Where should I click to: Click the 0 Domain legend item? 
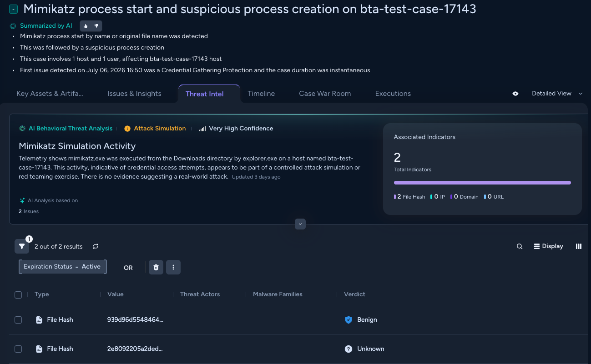tap(465, 197)
